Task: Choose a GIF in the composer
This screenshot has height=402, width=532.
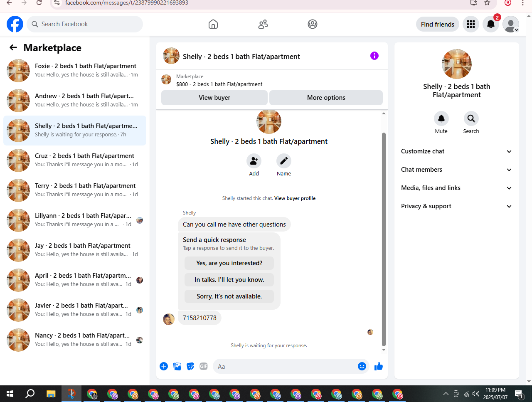Action: [204, 366]
